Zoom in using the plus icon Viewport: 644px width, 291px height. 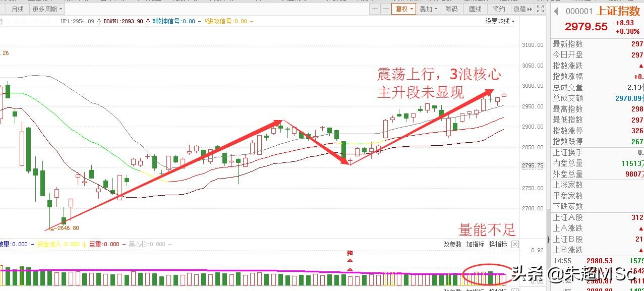click(374, 9)
